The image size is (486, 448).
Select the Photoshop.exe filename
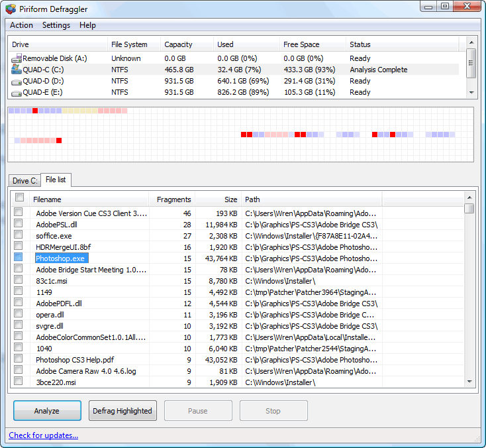(60, 258)
